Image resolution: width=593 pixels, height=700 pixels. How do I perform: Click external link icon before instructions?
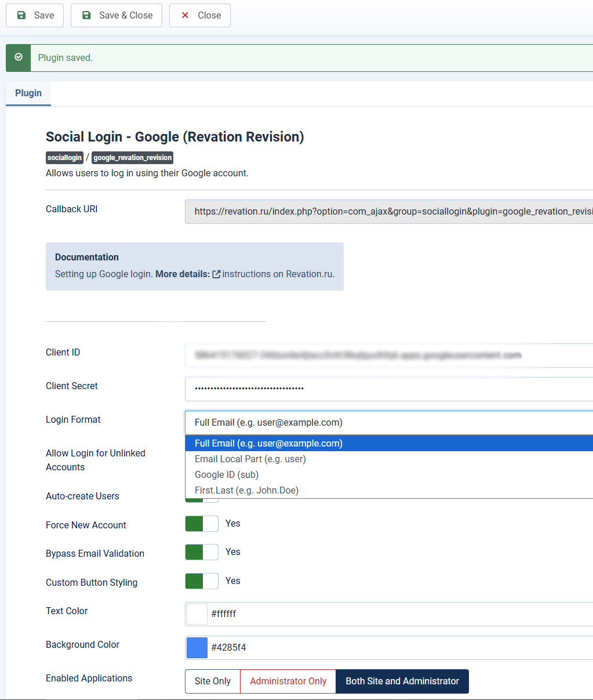point(216,274)
